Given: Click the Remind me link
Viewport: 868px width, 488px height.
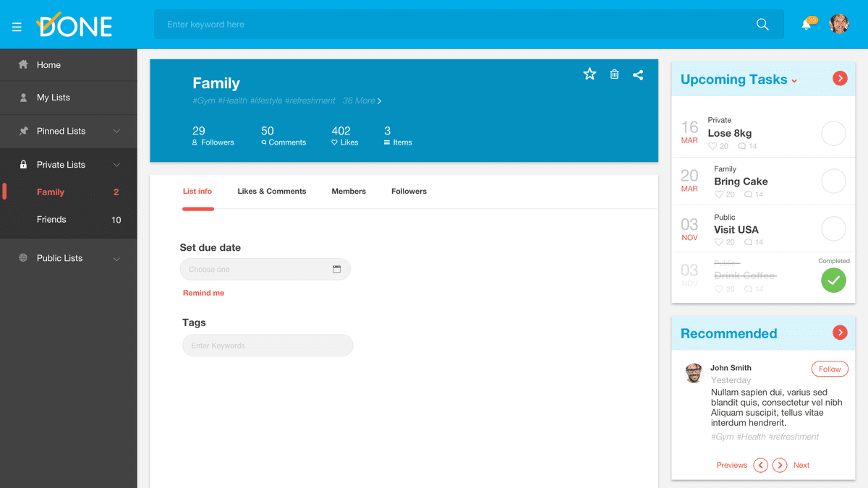Looking at the screenshot, I should (203, 293).
